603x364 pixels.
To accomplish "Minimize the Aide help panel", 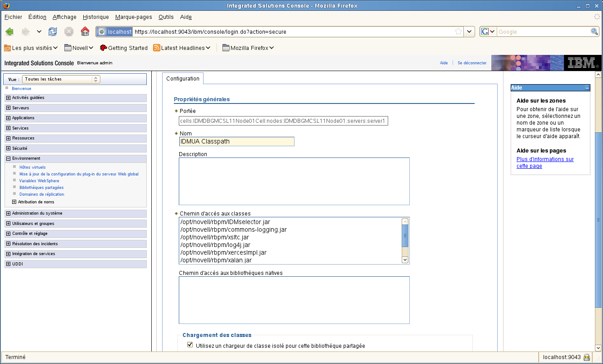I will [x=587, y=88].
